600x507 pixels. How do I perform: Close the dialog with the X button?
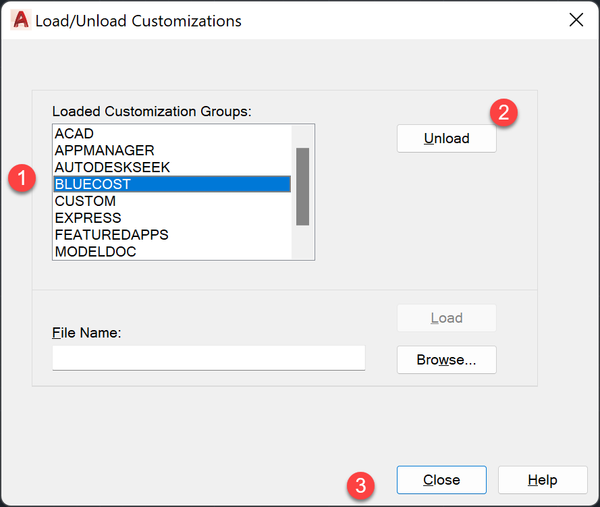tap(575, 20)
